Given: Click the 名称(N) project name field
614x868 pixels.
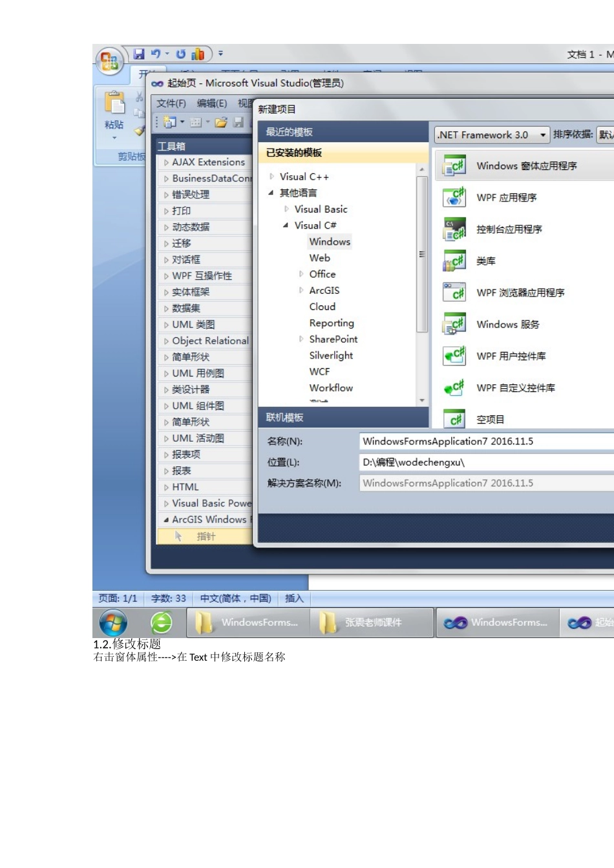Looking at the screenshot, I should [x=486, y=441].
